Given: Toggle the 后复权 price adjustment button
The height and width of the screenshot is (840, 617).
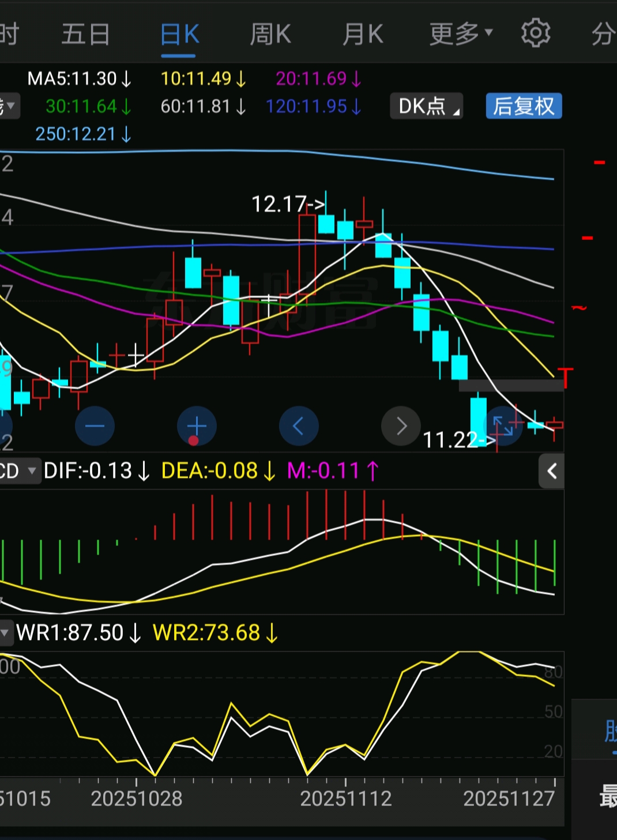Looking at the screenshot, I should pos(524,106).
